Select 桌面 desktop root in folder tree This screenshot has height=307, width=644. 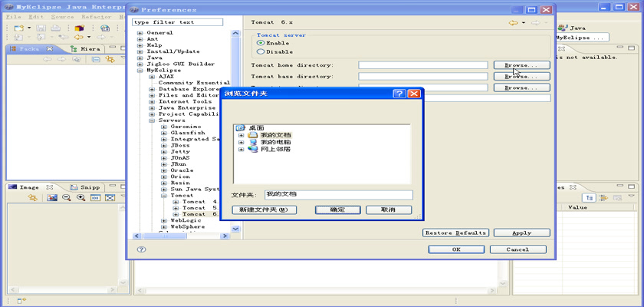(x=256, y=128)
